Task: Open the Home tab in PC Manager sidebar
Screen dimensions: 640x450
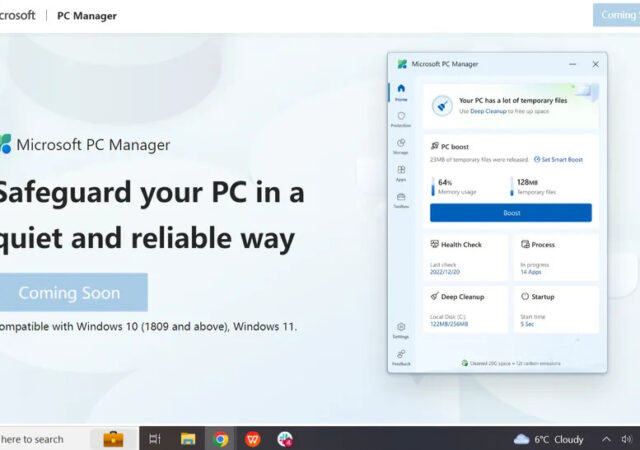Action: pos(401,92)
